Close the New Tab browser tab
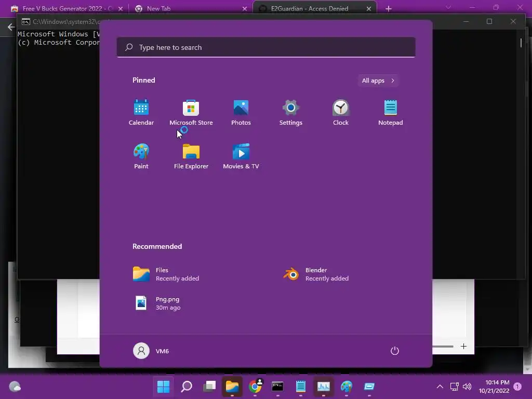Screen dimensions: 532x399 tap(245, 9)
